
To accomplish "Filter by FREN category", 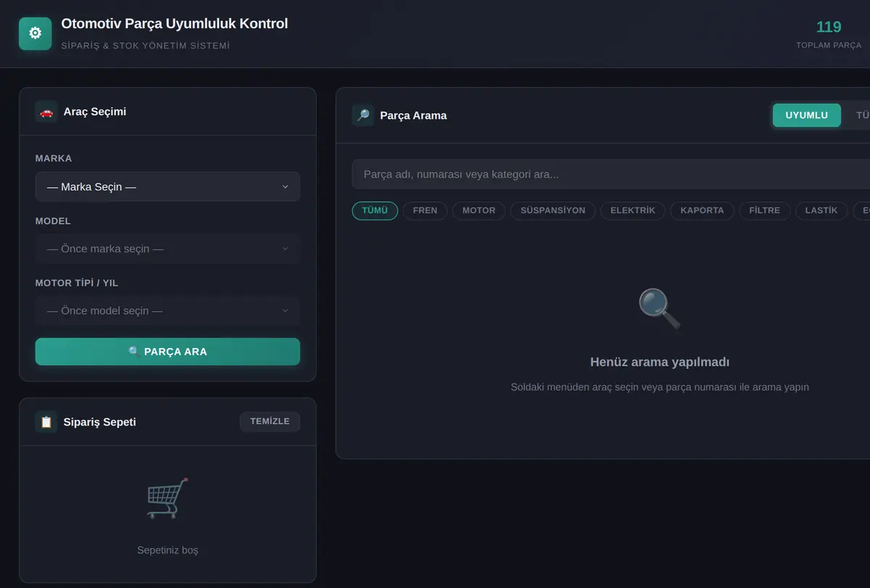I will click(425, 210).
